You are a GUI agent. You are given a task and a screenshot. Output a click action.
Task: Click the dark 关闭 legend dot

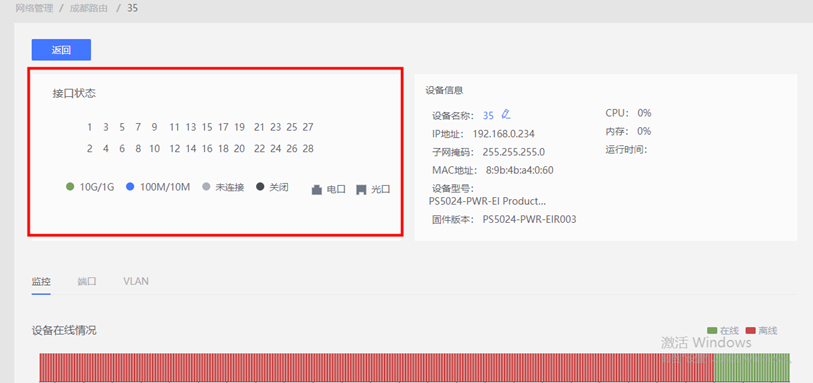click(x=260, y=187)
